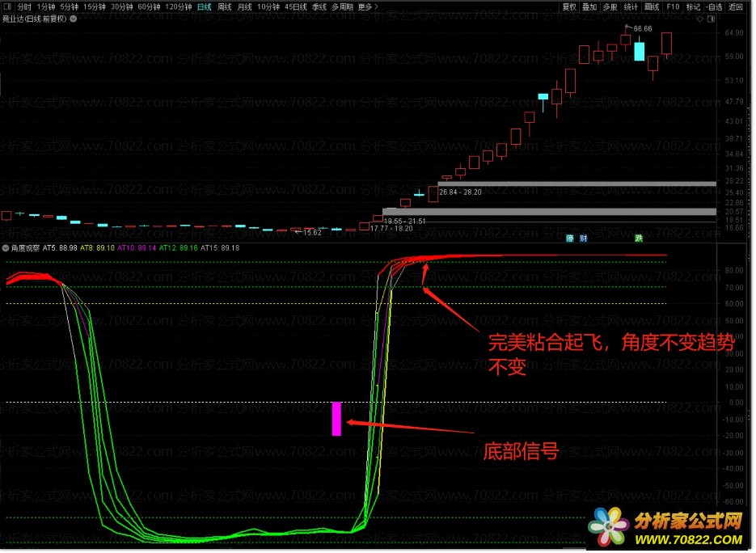This screenshot has width=756, height=553.
Task: Click the AT5: 88.98 indicator value
Action: coord(60,248)
